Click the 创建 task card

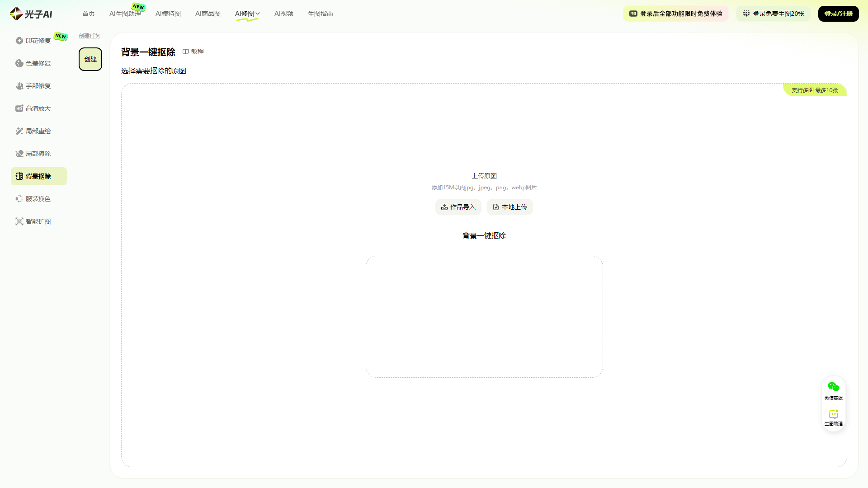point(90,59)
